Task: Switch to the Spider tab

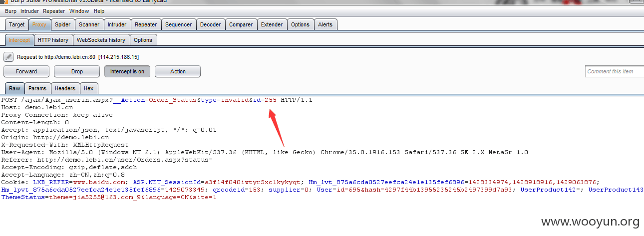Action: [63, 24]
